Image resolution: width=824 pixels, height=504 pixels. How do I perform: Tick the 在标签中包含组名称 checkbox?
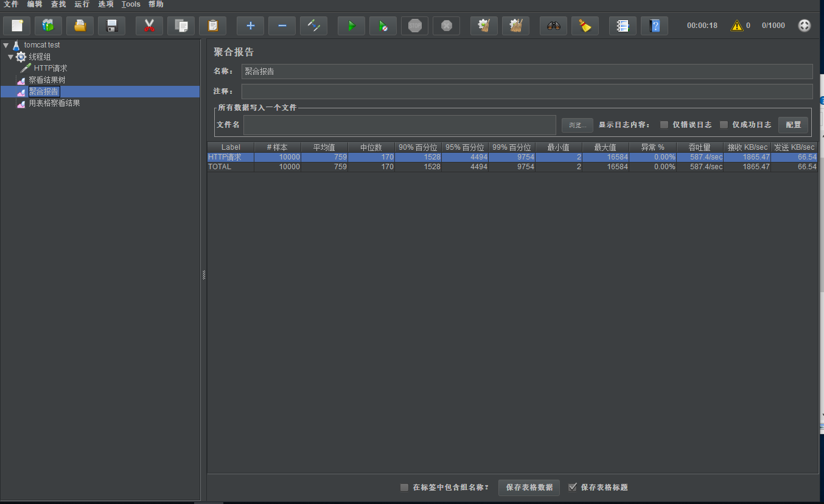pyautogui.click(x=404, y=488)
